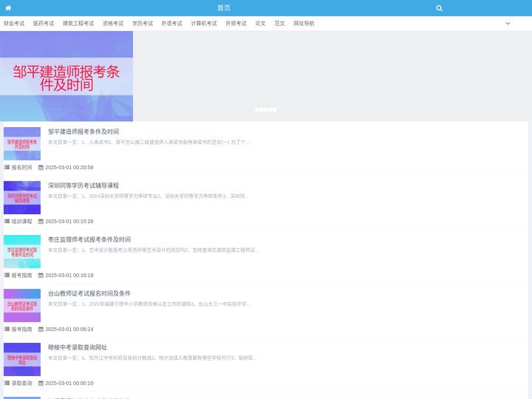This screenshot has height=399, width=532.
Task: Click the timestamp 2025-03-01 00:15:28
Action: [69, 221]
